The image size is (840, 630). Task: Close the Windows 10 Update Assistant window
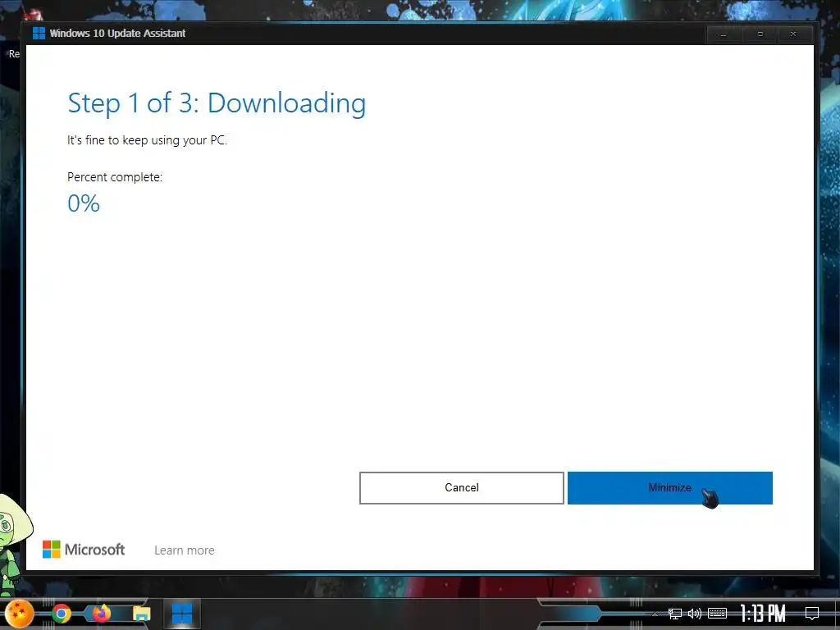(x=793, y=34)
